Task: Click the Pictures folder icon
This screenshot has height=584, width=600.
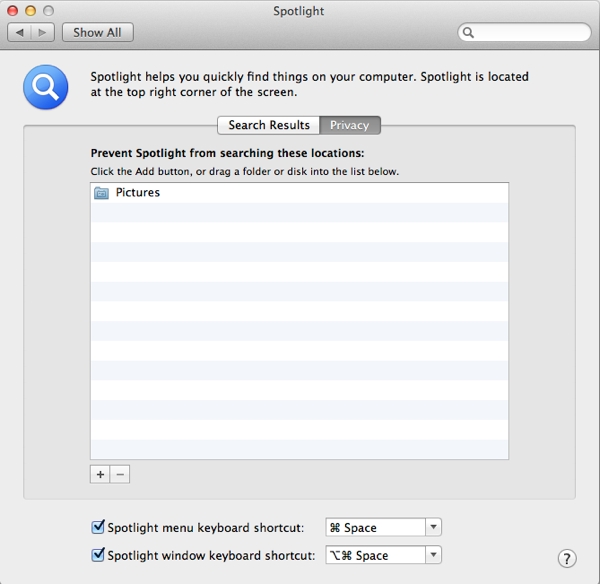Action: coord(101,193)
